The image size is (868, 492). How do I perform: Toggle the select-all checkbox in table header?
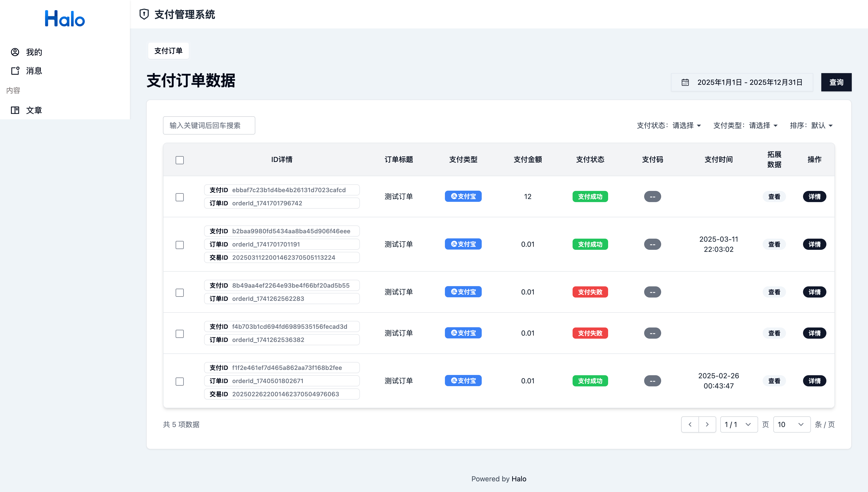(x=179, y=160)
